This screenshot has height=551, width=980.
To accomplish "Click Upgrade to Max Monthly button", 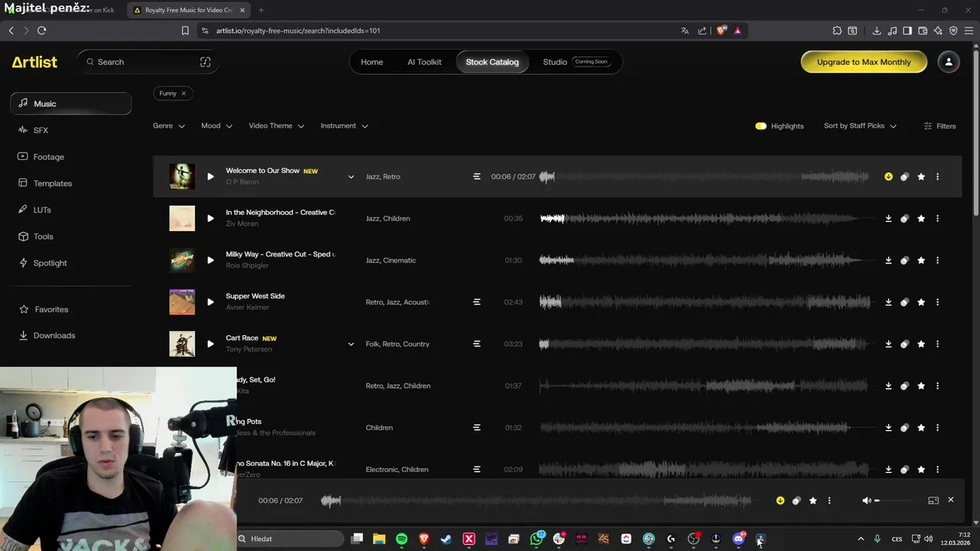I will [864, 62].
